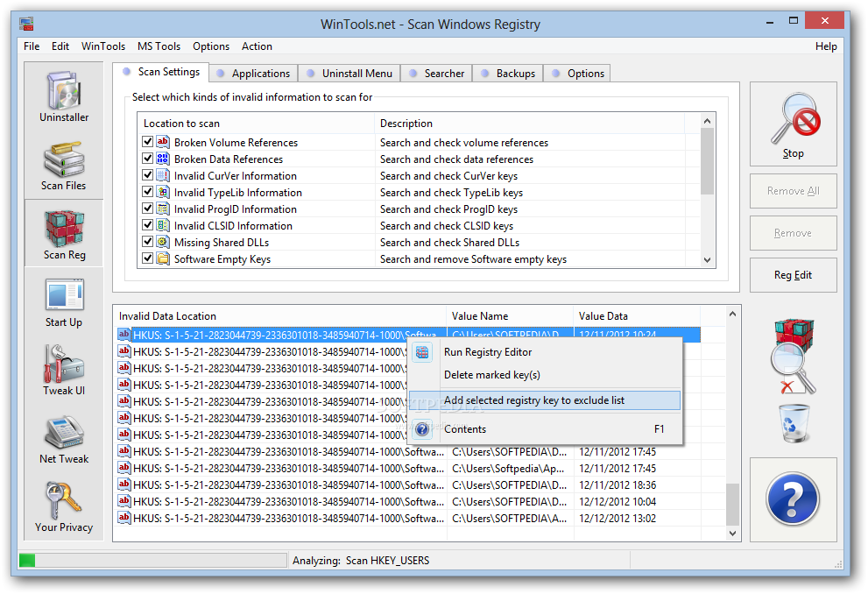Choose Add selected registry key to exclude list
868x594 pixels.
(x=545, y=400)
